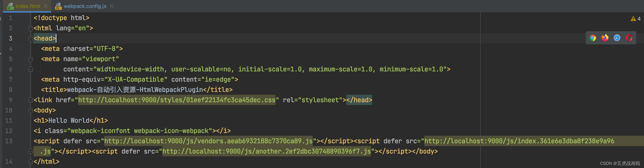Open the another.2ef2dbc30748890396f7.js script link
Viewport: 644px width, 168px height.
[266, 151]
